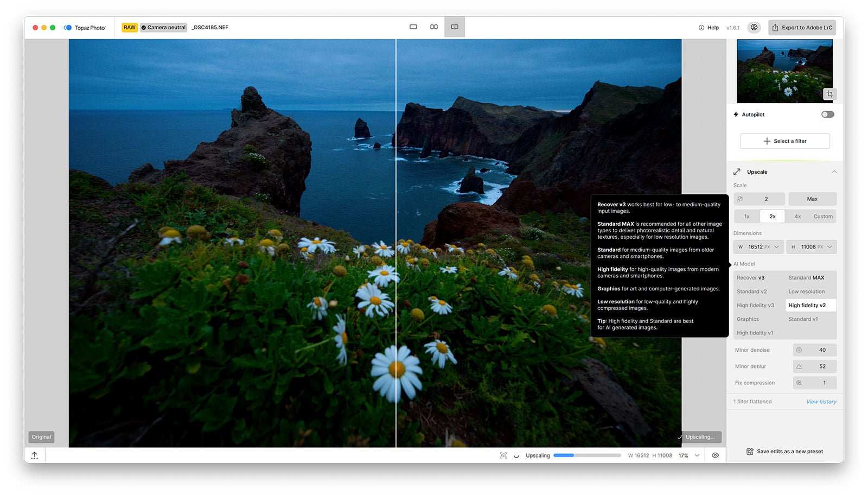Click the spinning loading indicator icon
The width and height of the screenshot is (868, 495).
(516, 456)
